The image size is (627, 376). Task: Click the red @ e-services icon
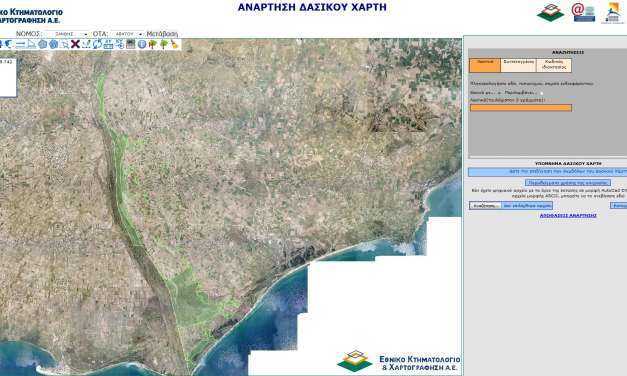[x=583, y=12]
